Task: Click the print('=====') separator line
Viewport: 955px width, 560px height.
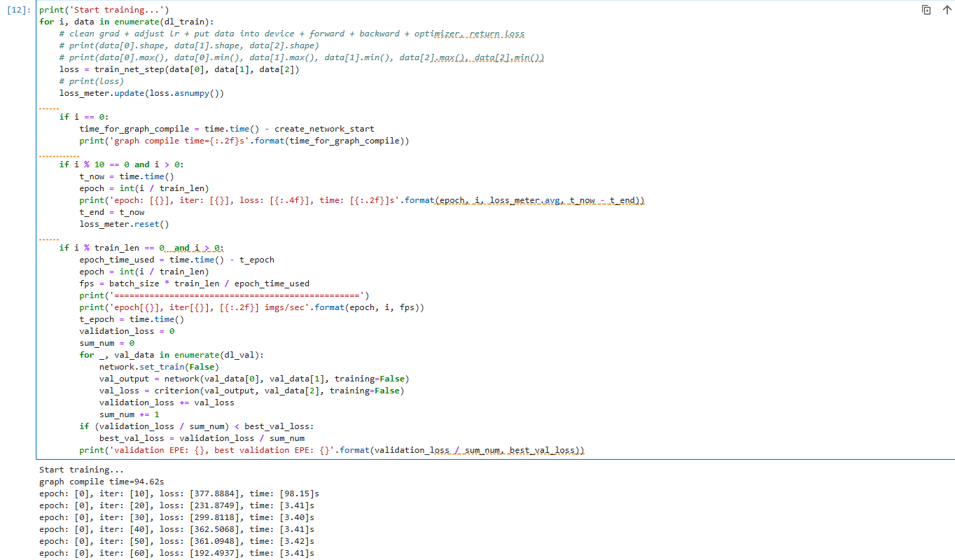Action: (224, 295)
